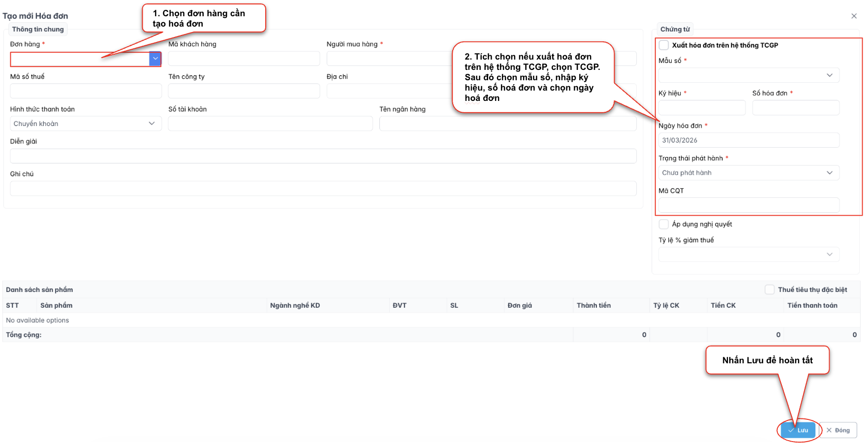This screenshot has height=446, width=868.
Task: Select the Ngày hóa đơn date field
Action: [748, 140]
